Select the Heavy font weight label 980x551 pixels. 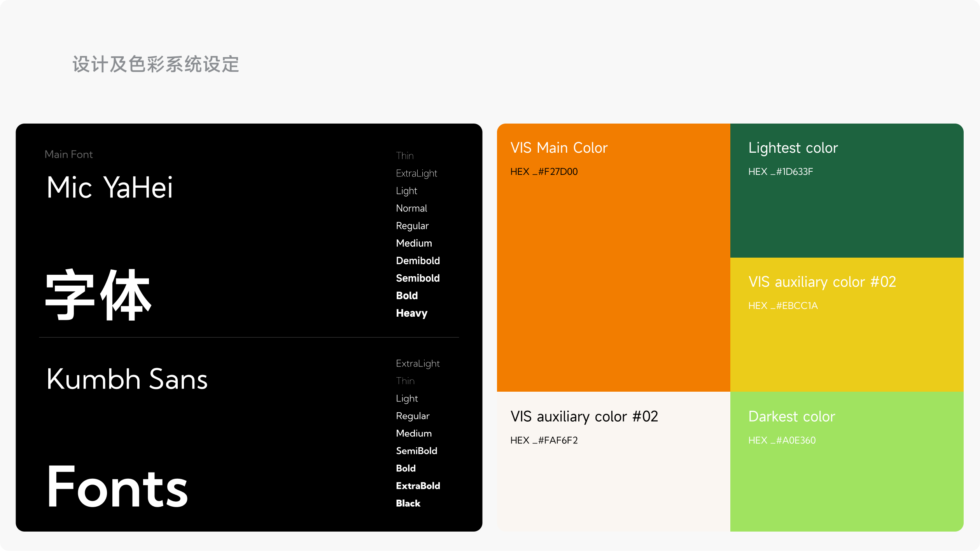click(x=411, y=313)
